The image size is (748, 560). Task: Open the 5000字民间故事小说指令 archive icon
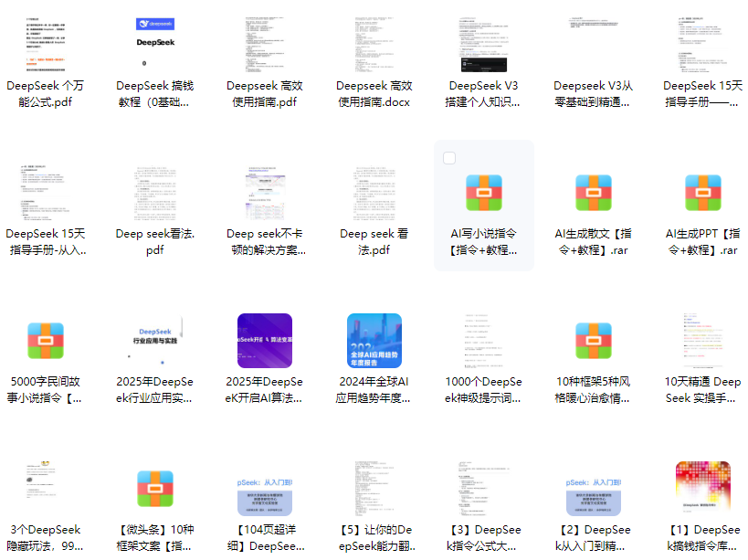[46, 341]
